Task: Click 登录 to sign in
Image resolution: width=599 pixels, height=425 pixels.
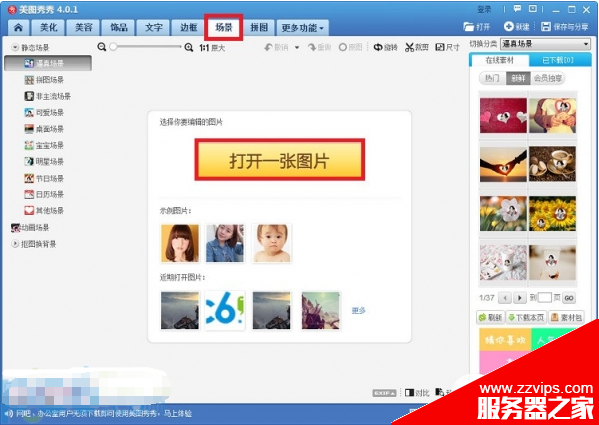Action: [484, 10]
